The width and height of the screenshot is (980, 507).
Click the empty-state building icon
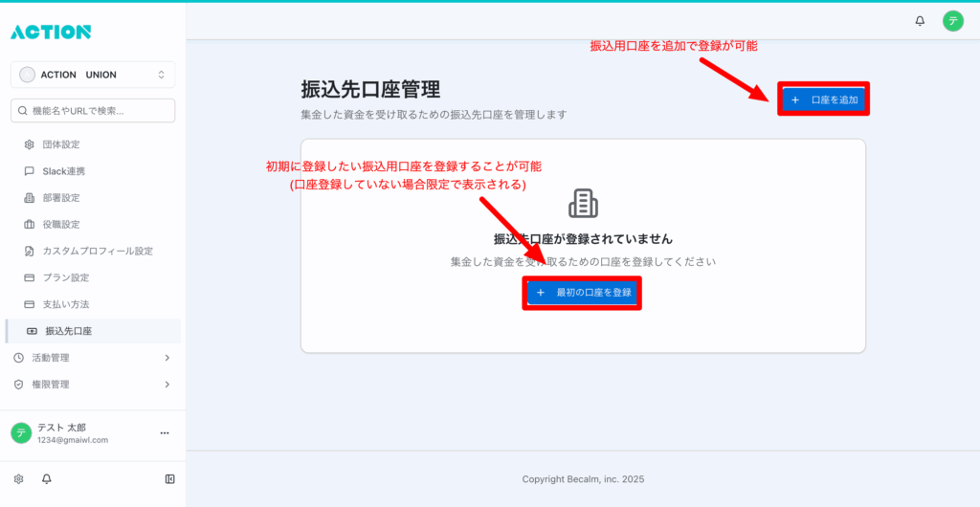click(583, 204)
